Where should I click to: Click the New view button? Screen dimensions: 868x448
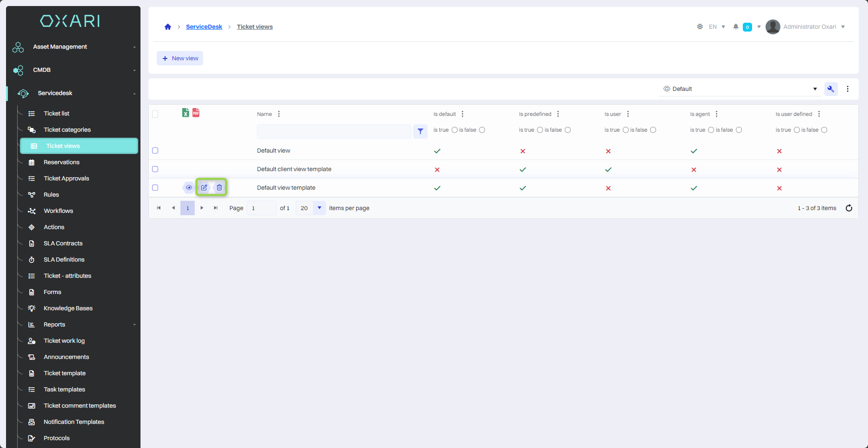tap(180, 58)
